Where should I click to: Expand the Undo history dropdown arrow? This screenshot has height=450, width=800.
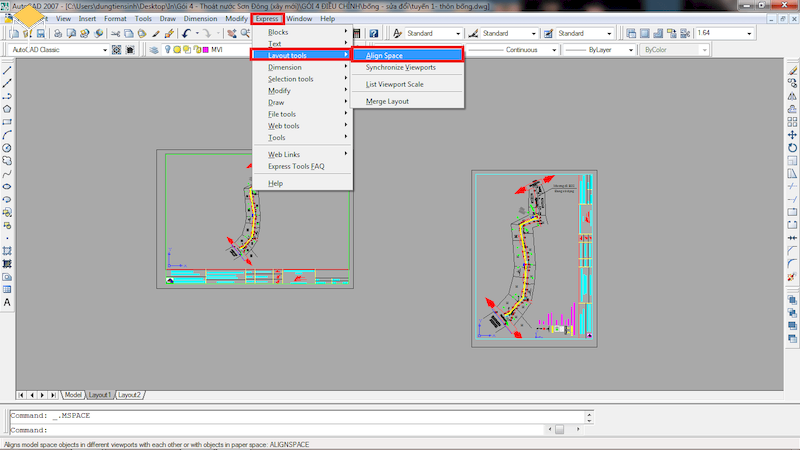tap(197, 34)
